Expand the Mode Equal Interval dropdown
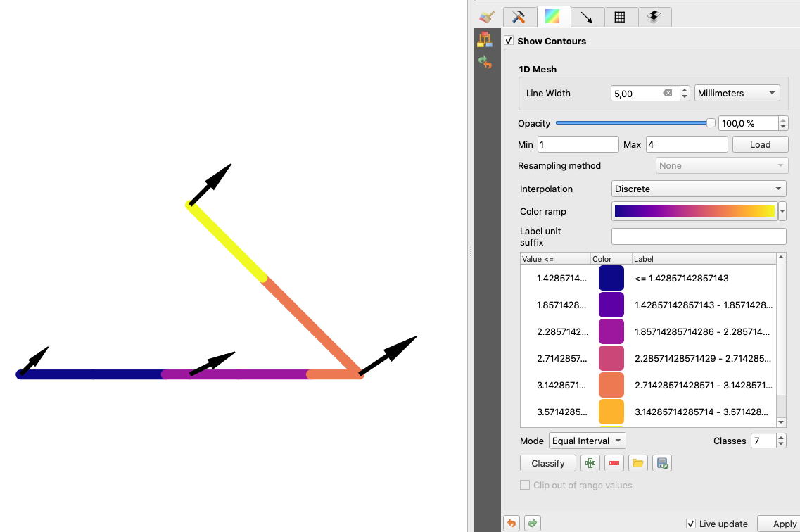The height and width of the screenshot is (532, 800). 587,441
